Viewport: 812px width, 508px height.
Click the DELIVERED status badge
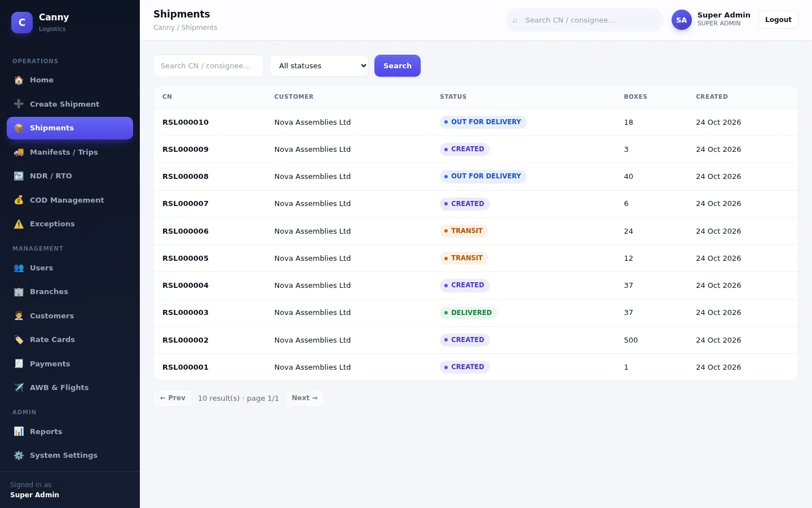[x=469, y=313]
